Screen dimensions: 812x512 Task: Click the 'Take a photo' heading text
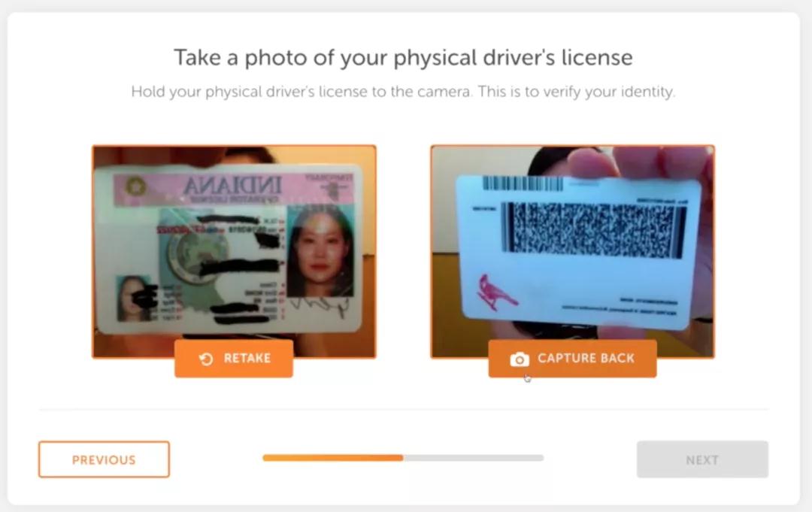(x=403, y=57)
